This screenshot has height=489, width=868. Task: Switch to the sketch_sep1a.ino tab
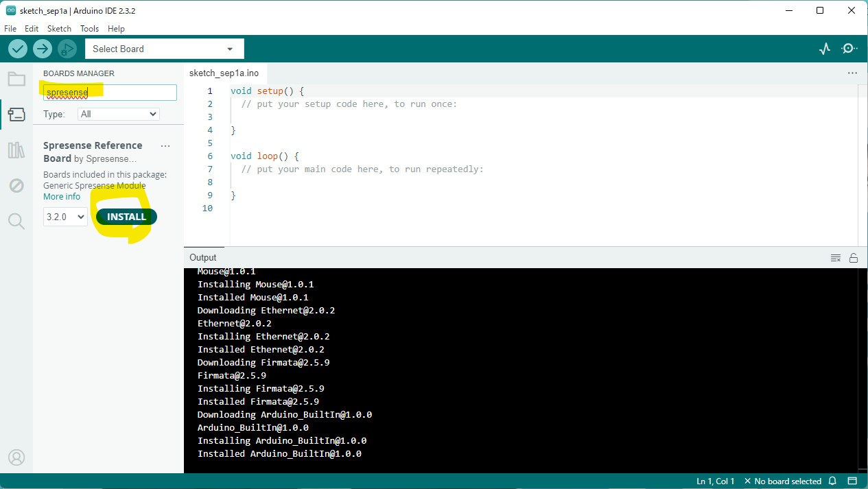click(x=225, y=73)
